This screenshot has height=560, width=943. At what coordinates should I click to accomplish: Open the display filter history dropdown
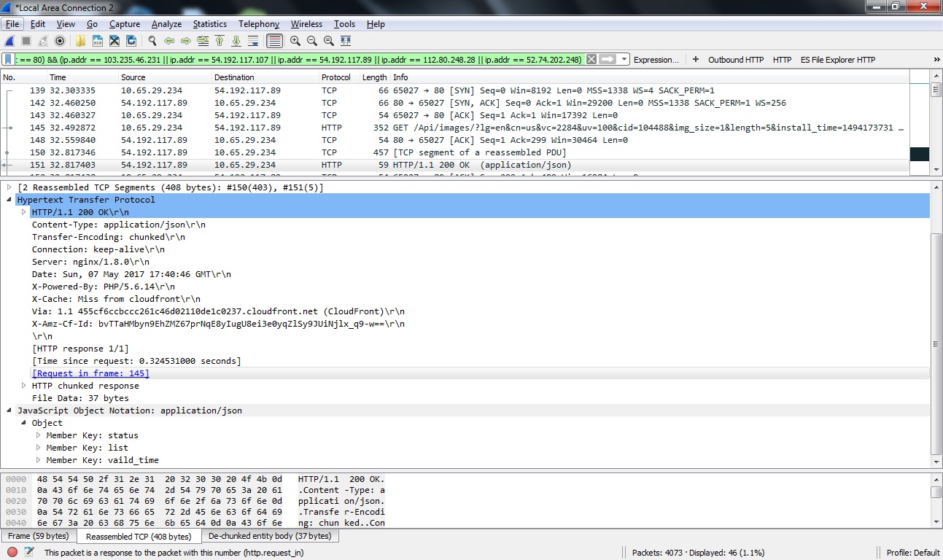[624, 60]
